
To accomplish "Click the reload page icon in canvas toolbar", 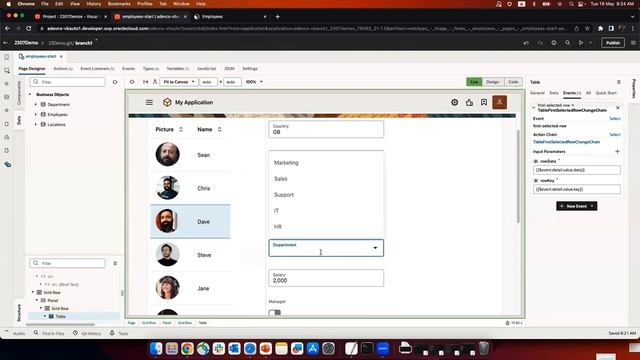I will (132, 82).
